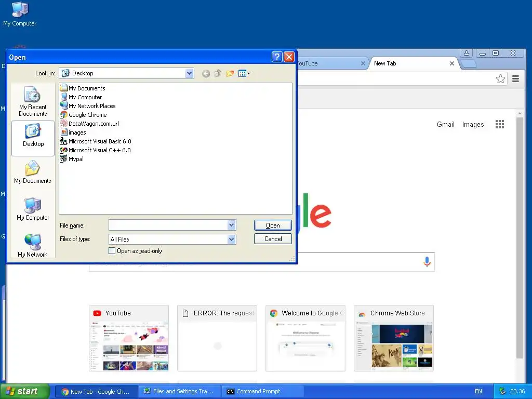Open ERROR: The request thumbnail tile
The width and height of the screenshot is (532, 399).
coord(217,338)
